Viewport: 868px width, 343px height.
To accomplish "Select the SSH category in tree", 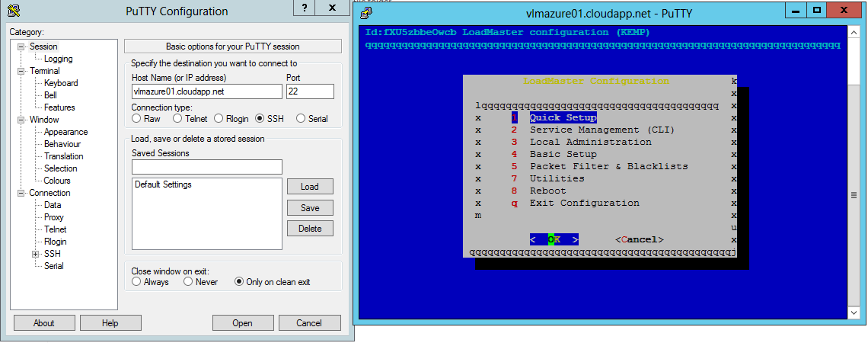I will tap(53, 254).
